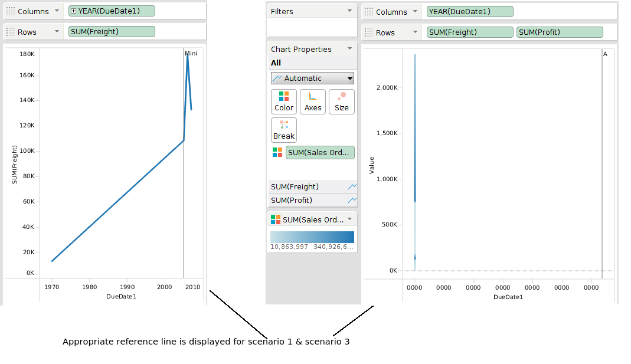Open the Size properties button
631x364 pixels.
pos(342,101)
